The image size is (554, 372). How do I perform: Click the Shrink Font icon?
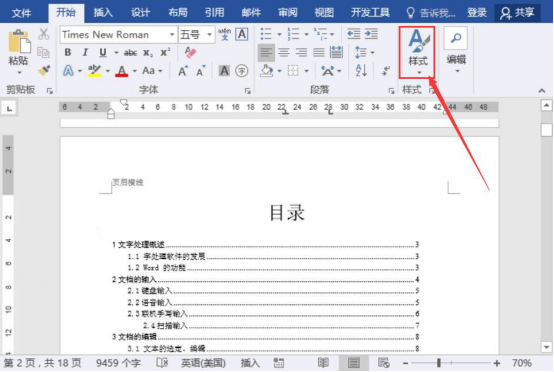click(x=201, y=71)
